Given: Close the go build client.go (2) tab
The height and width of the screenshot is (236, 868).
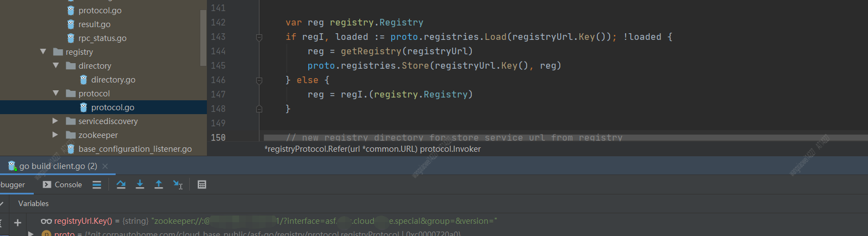Looking at the screenshot, I should 105,166.
